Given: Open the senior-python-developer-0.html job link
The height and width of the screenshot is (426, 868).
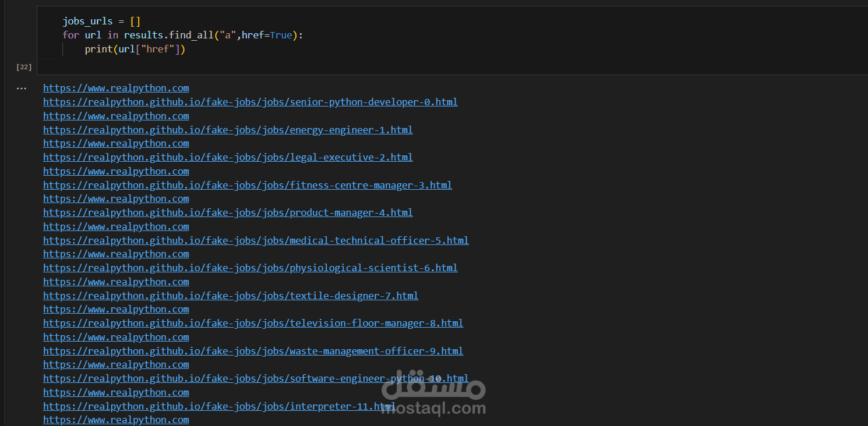Looking at the screenshot, I should pyautogui.click(x=250, y=102).
